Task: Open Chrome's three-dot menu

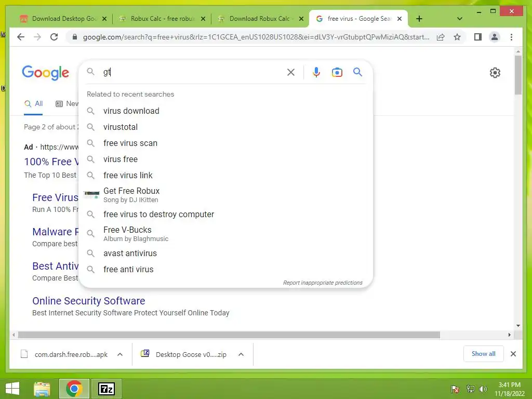Action: [x=511, y=37]
